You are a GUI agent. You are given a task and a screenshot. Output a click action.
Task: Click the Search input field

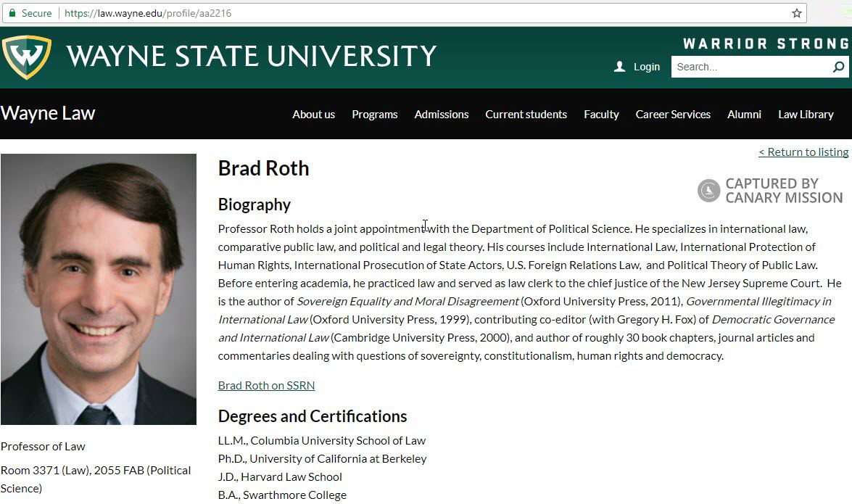(750, 67)
